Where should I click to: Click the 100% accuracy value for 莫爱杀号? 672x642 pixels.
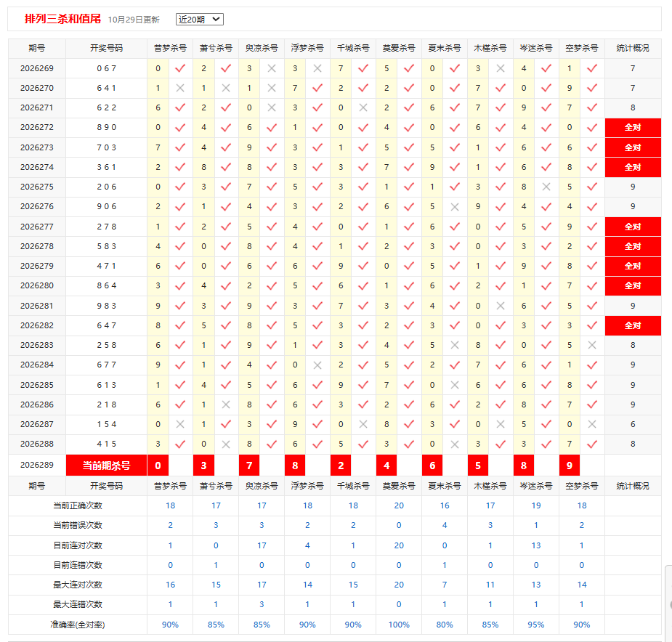coord(399,625)
